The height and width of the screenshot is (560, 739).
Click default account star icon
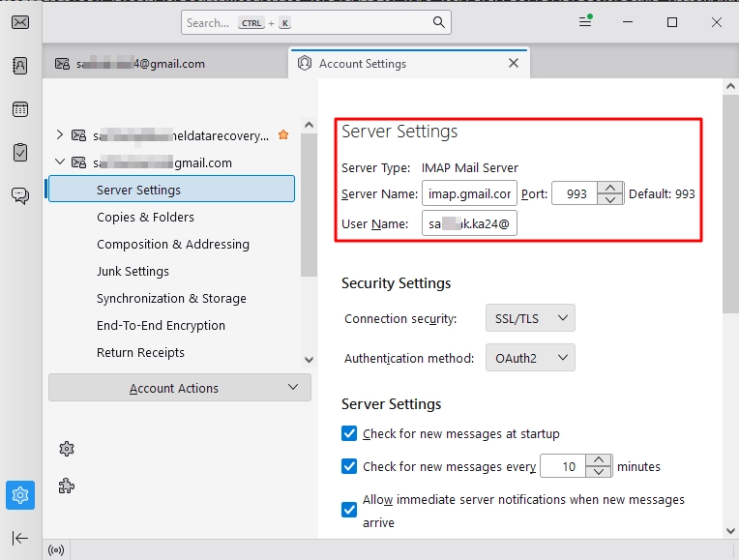tap(283, 134)
